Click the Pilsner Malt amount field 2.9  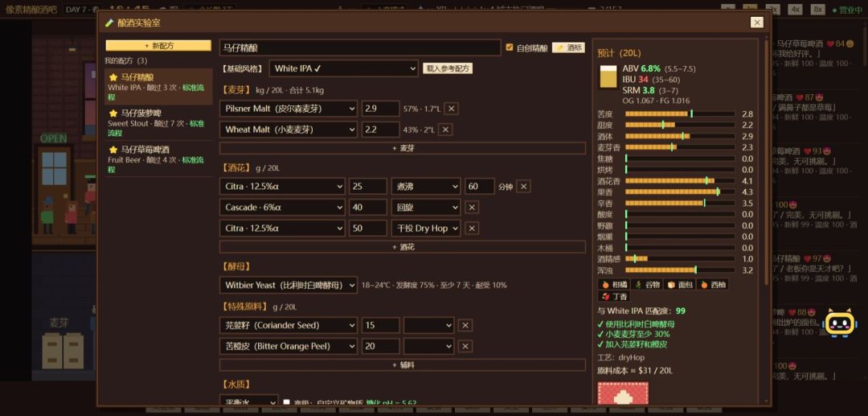(380, 109)
